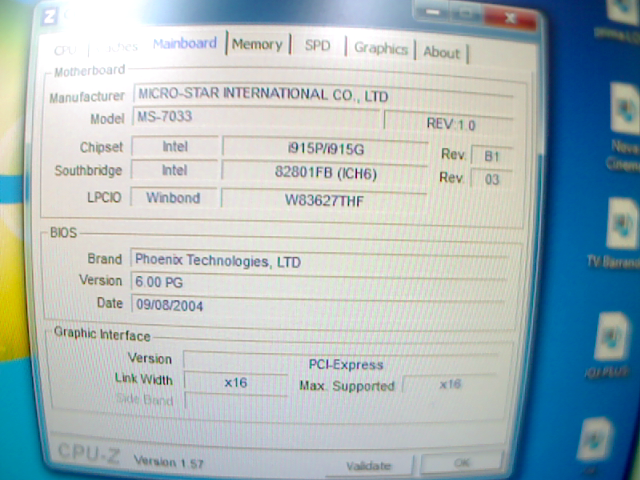The image size is (640, 480).
Task: Click the maximize button of CPU-Z
Action: tap(467, 15)
